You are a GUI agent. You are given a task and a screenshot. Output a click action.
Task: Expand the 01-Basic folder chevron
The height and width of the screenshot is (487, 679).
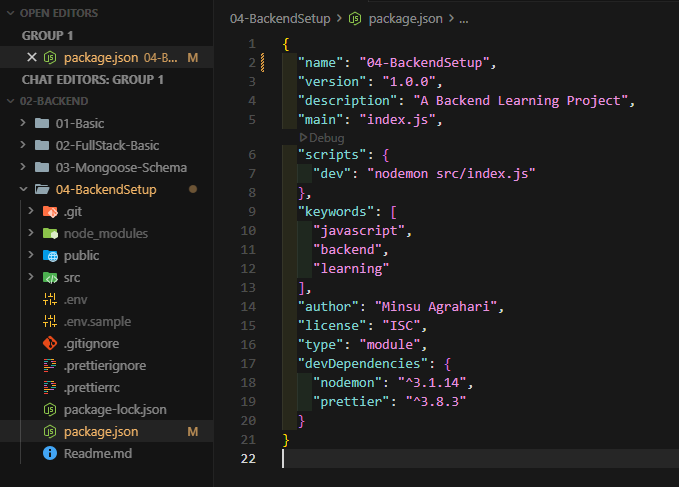click(x=23, y=123)
